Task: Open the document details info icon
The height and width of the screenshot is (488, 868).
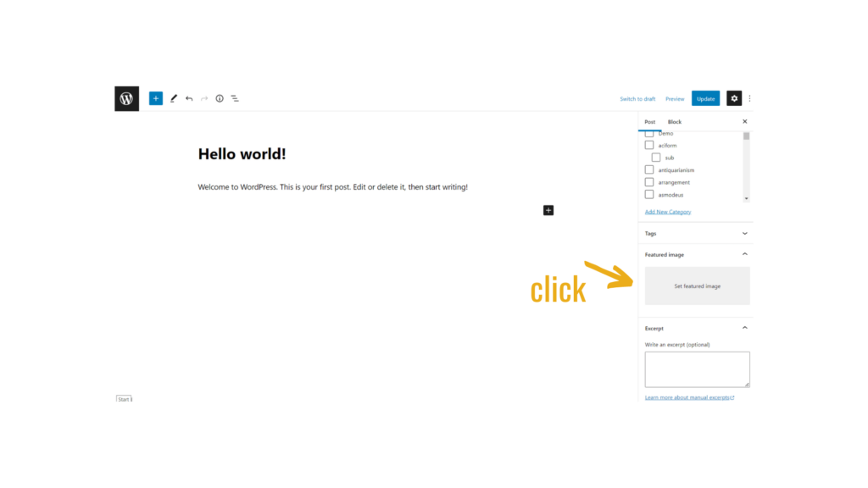Action: tap(220, 98)
